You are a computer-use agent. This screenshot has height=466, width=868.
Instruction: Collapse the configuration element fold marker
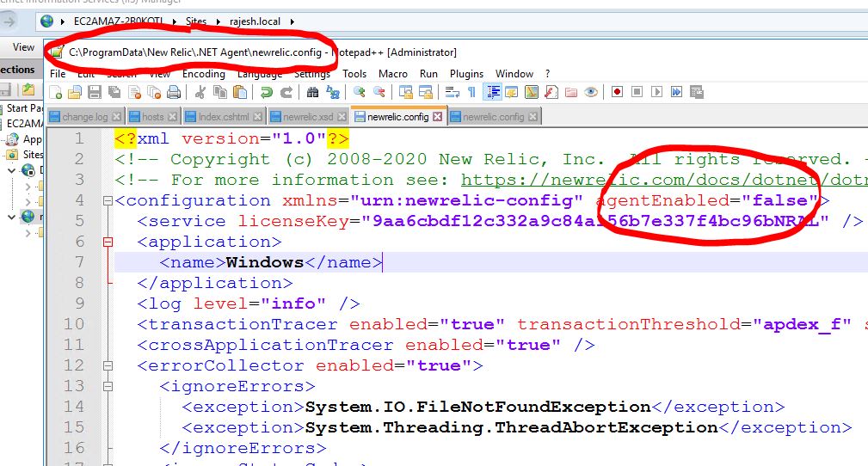point(108,201)
